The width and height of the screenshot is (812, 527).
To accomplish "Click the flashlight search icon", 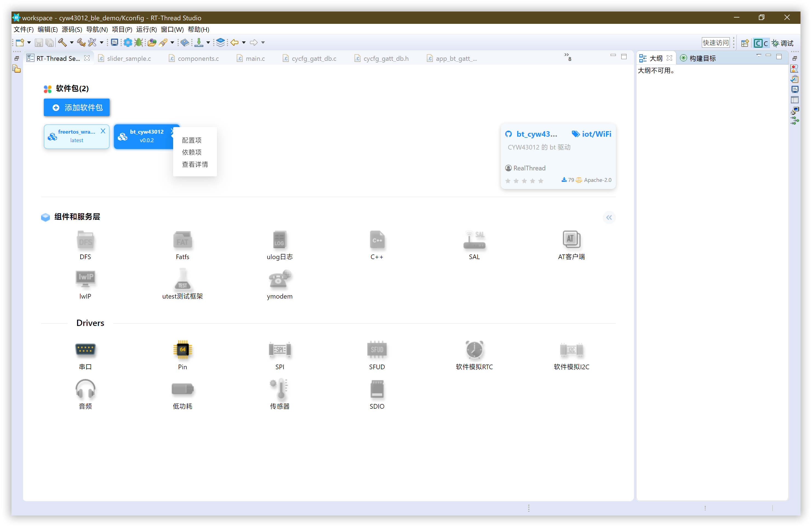I will click(163, 42).
